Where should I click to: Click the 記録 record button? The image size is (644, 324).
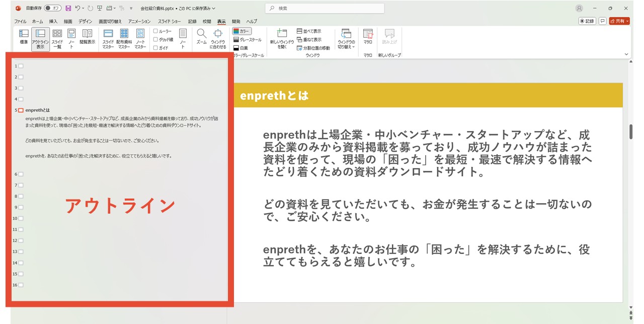pos(587,21)
